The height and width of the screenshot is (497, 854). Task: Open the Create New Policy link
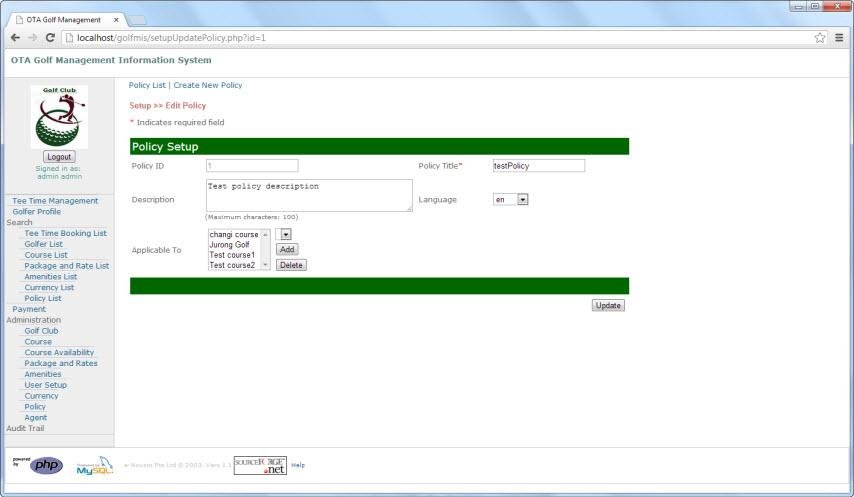208,85
